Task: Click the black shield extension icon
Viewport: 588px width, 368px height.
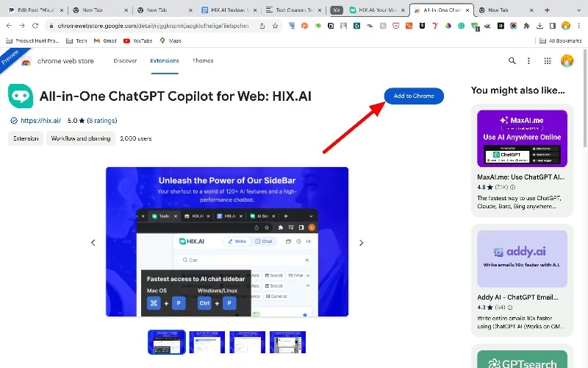Action: pyautogui.click(x=422, y=26)
